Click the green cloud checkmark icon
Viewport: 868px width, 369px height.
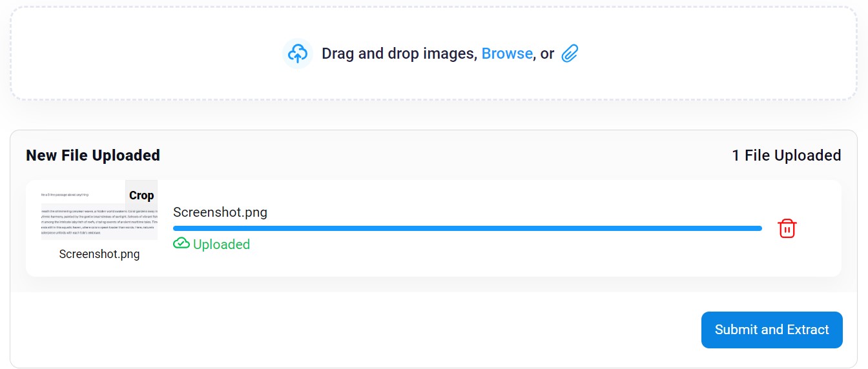pos(181,243)
